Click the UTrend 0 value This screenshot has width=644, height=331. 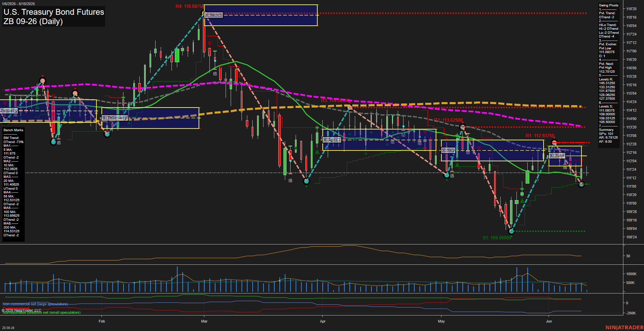click(10, 189)
